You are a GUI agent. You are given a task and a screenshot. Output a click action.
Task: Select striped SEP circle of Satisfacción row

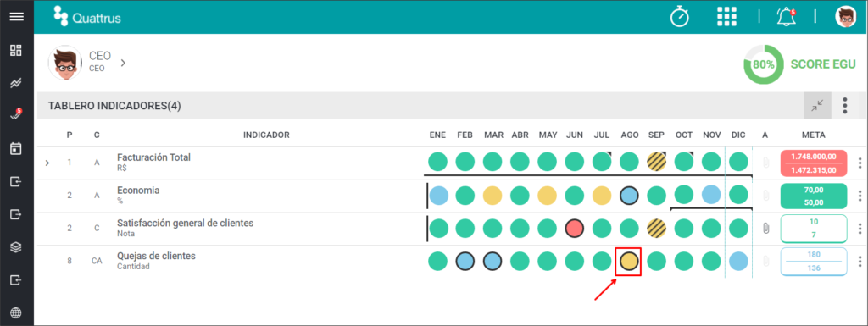(x=657, y=229)
